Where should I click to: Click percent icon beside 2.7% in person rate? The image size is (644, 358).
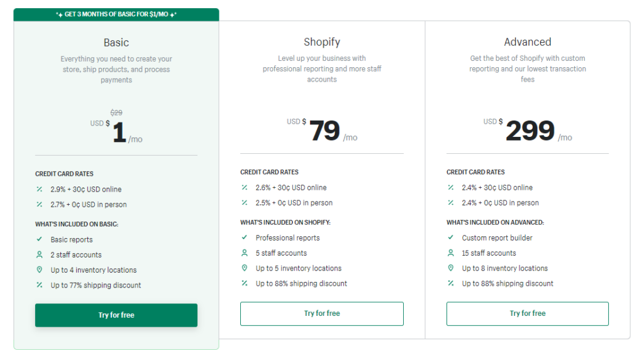[x=40, y=204]
